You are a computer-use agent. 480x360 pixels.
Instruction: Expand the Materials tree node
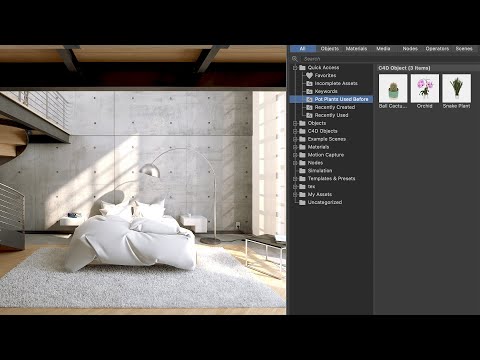tap(295, 147)
